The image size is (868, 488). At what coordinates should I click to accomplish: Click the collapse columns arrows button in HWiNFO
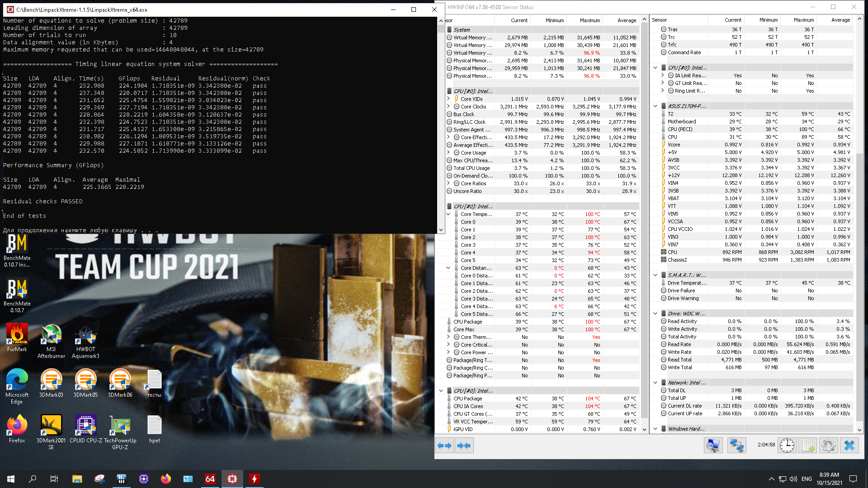(x=464, y=446)
